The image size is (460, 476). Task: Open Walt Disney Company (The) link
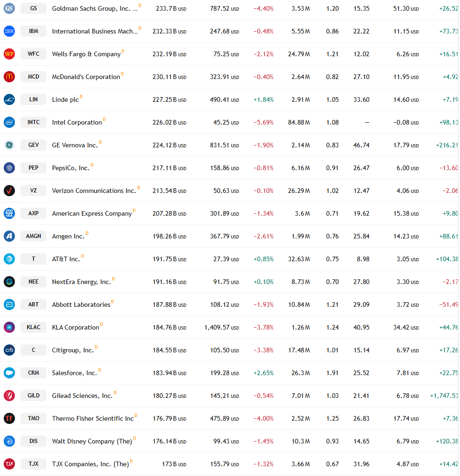tap(92, 441)
